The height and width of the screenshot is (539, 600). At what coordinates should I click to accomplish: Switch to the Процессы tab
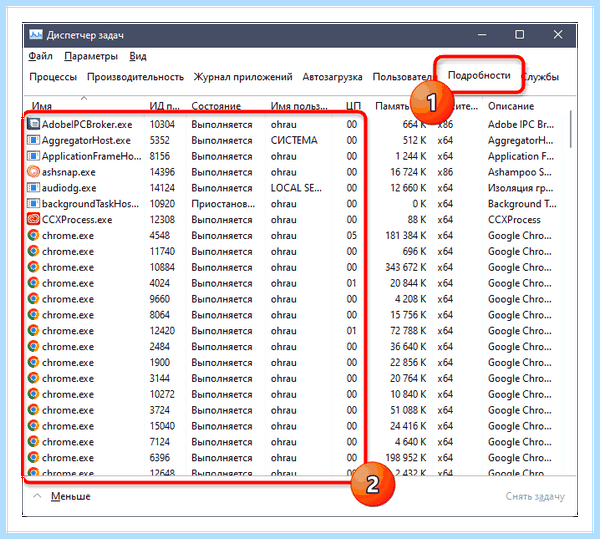click(x=53, y=77)
